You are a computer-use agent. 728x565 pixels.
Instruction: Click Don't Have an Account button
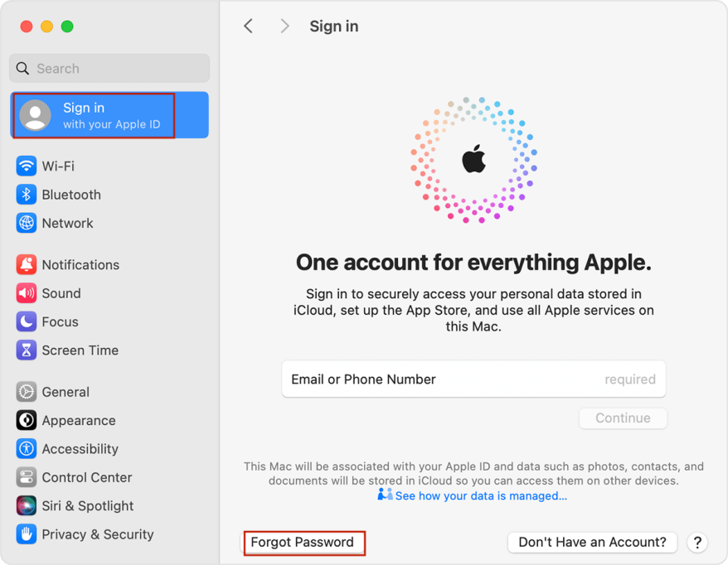tap(592, 543)
